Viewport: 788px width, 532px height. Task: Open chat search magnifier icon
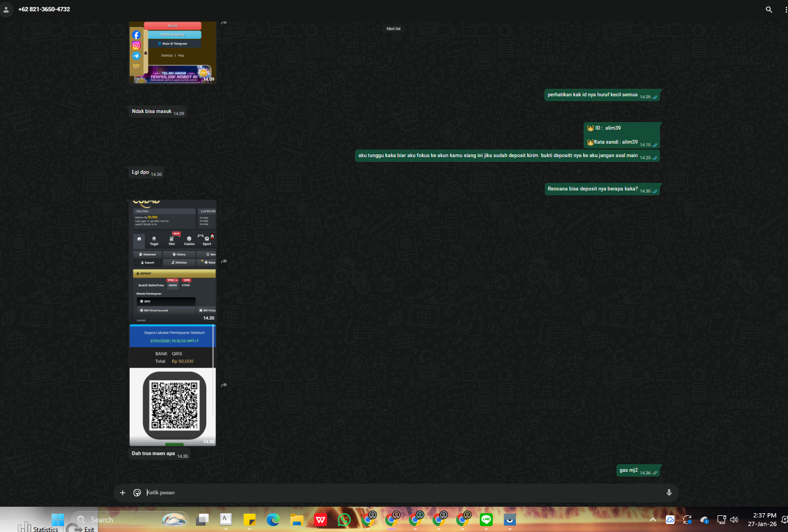(x=769, y=9)
